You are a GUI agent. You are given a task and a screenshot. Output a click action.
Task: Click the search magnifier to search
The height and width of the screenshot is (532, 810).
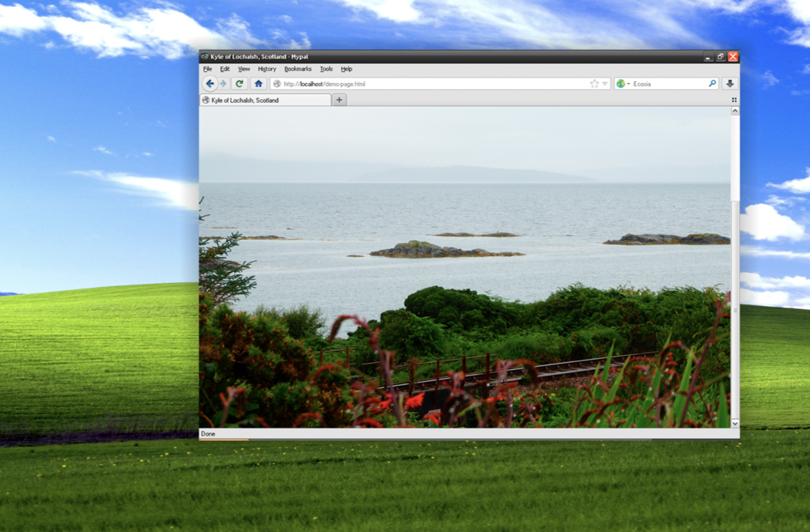point(713,83)
